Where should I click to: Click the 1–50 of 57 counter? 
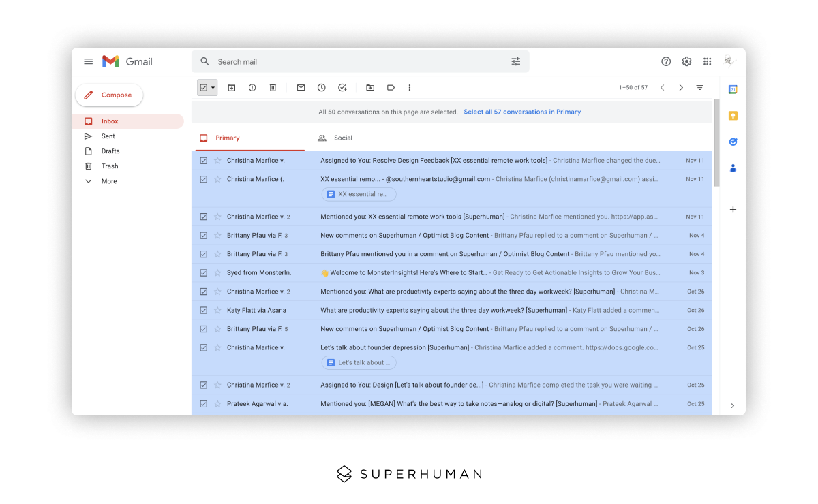pyautogui.click(x=633, y=88)
